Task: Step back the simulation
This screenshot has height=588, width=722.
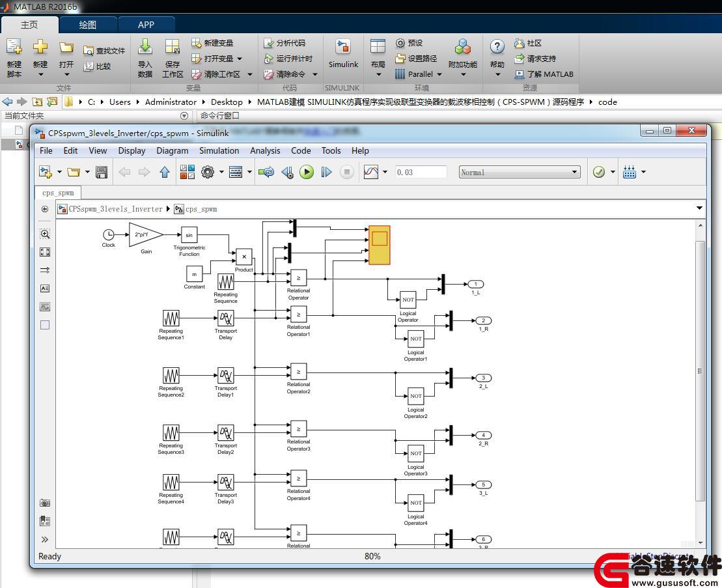Action: click(287, 172)
